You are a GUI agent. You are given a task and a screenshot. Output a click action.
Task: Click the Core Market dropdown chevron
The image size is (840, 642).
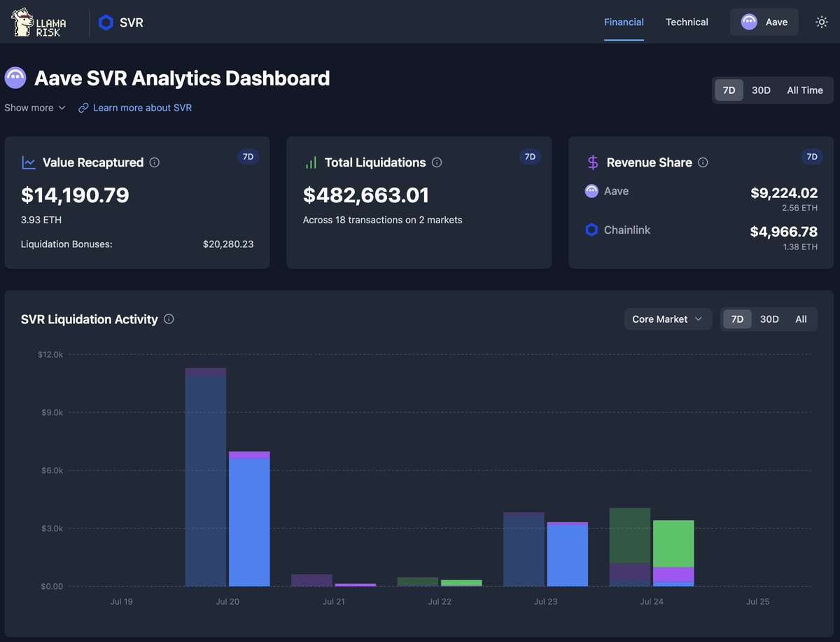pyautogui.click(x=698, y=319)
